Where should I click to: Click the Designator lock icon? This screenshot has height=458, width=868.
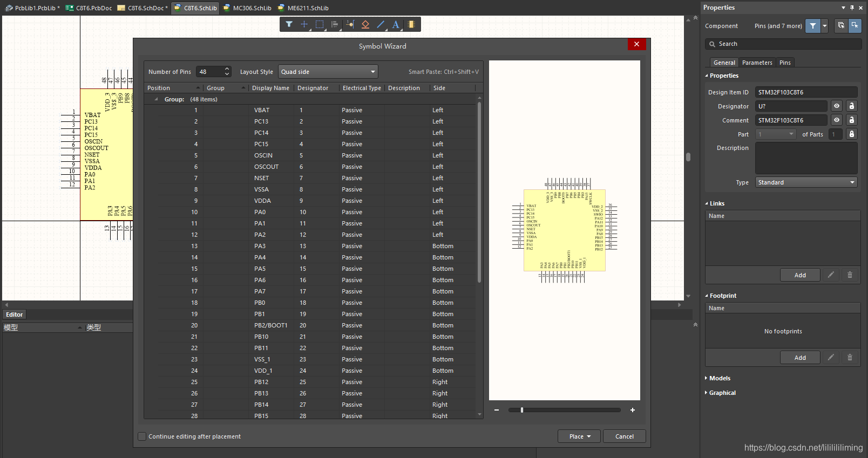[851, 106]
